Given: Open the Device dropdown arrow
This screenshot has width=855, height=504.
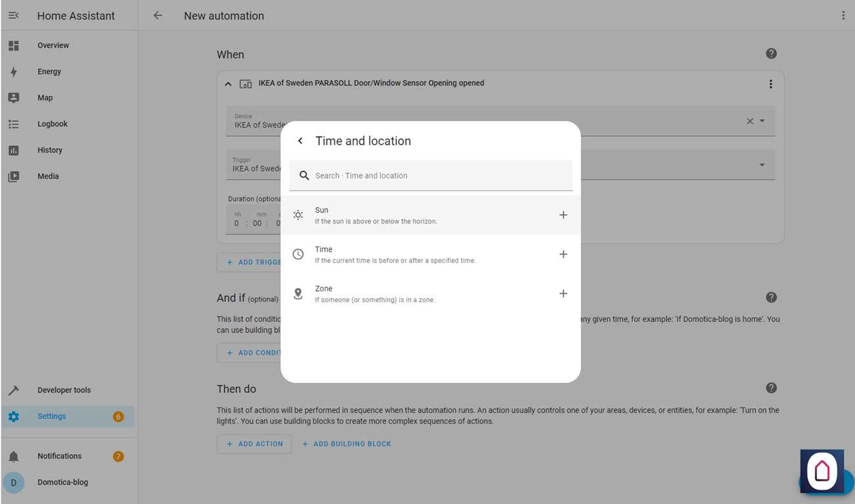Looking at the screenshot, I should (762, 121).
